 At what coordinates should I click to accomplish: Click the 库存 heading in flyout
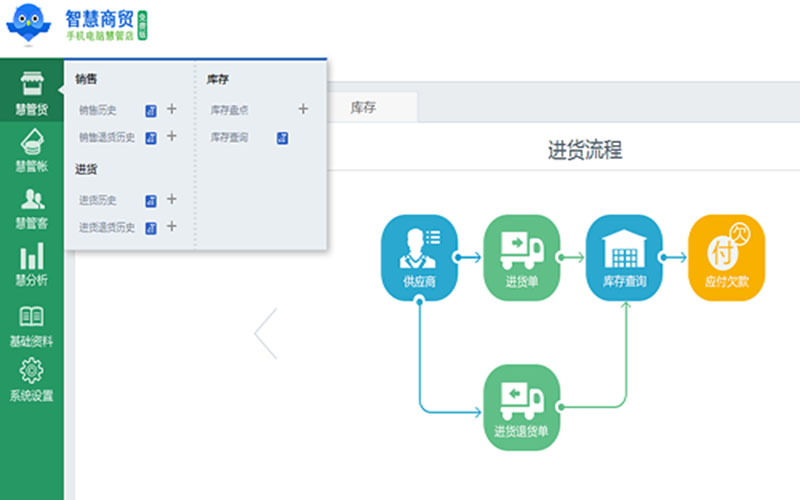(217, 79)
